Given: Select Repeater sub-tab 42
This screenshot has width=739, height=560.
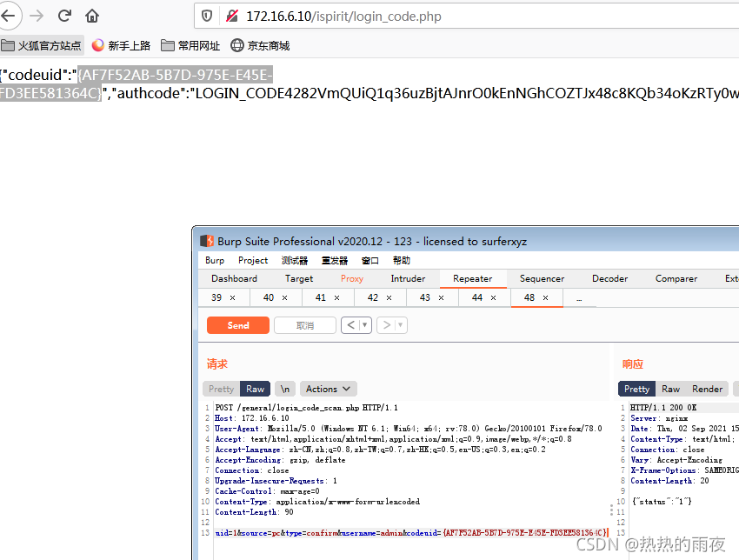Looking at the screenshot, I should click(x=373, y=297).
